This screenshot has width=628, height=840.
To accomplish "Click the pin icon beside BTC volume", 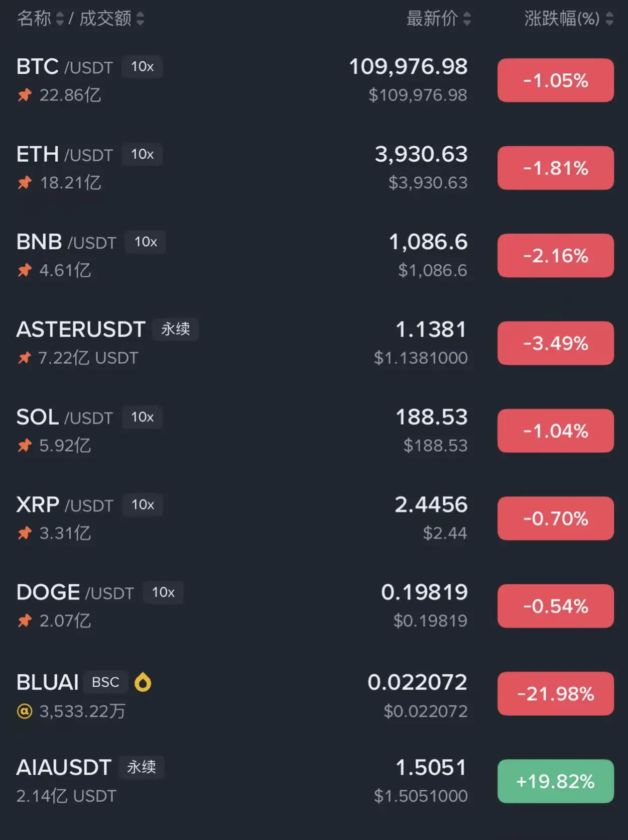I will tap(25, 94).
